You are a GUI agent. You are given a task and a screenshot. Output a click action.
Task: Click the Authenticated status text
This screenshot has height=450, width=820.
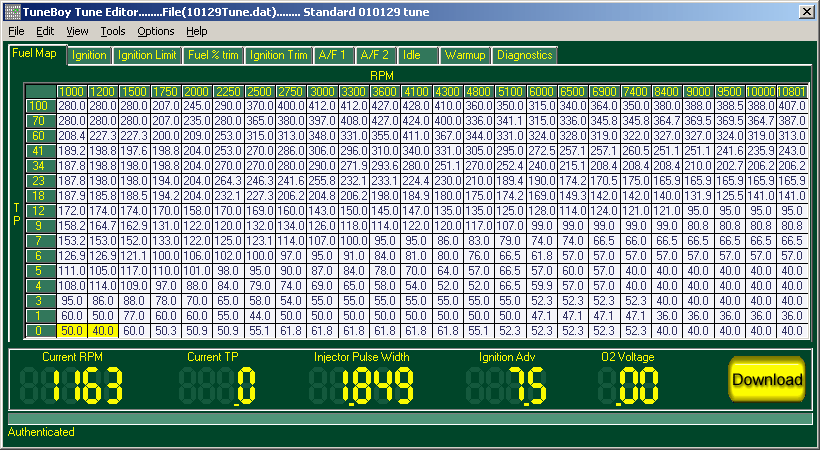(41, 432)
